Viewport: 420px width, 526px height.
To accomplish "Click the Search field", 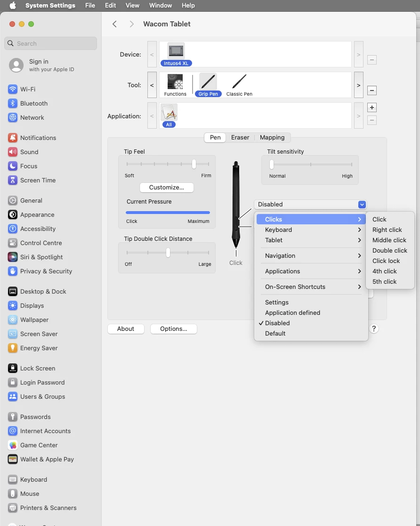I will pyautogui.click(x=50, y=43).
